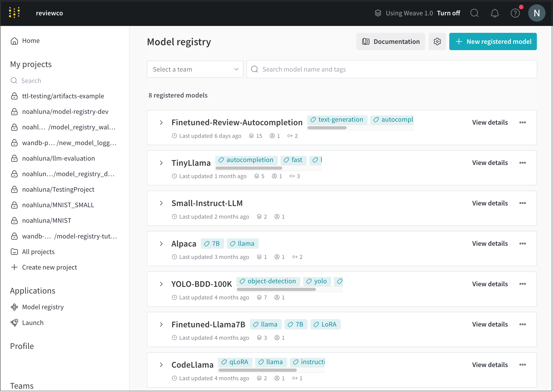Click the W&B dots logo
This screenshot has width=553, height=392.
(15, 13)
